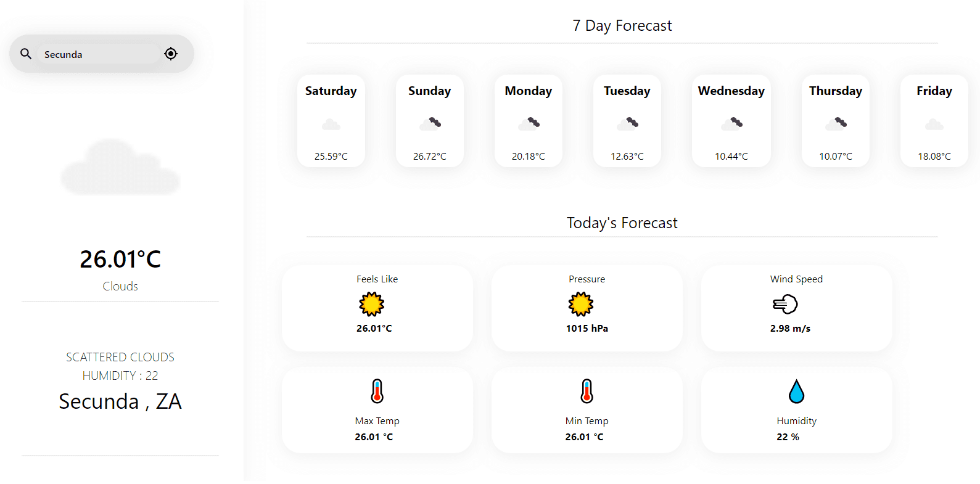This screenshot has width=980, height=484.
Task: Click the search magnifier icon
Action: coord(26,54)
